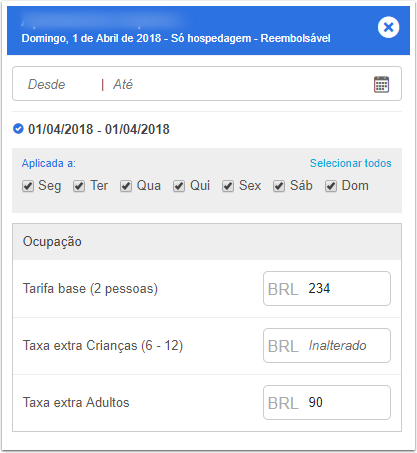
Task: Click the Selecionar todos link
Action: (351, 163)
